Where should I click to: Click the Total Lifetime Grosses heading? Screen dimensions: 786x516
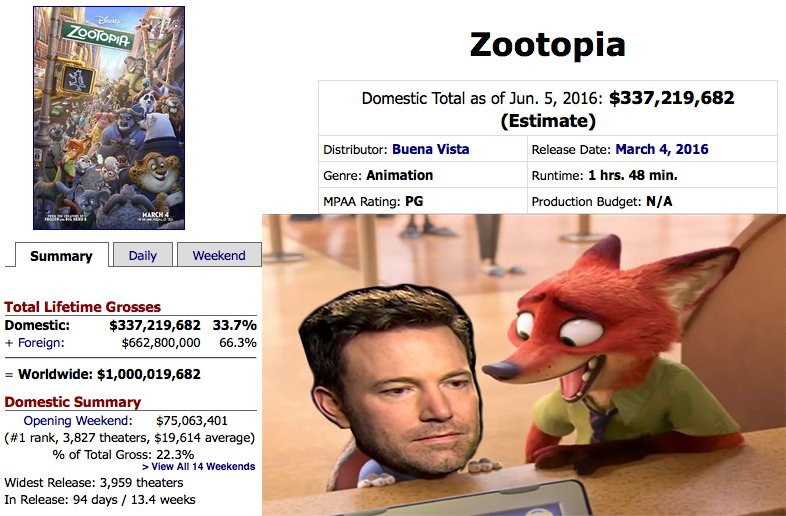(83, 307)
